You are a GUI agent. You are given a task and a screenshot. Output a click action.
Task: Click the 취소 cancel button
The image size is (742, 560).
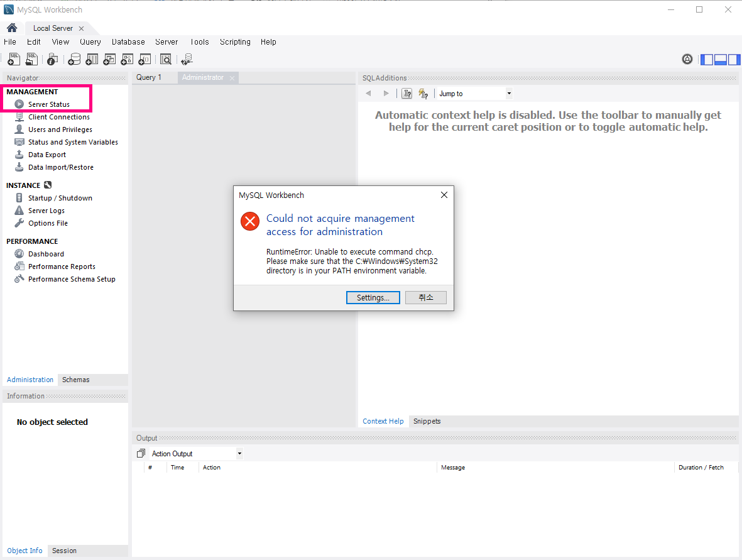point(426,297)
